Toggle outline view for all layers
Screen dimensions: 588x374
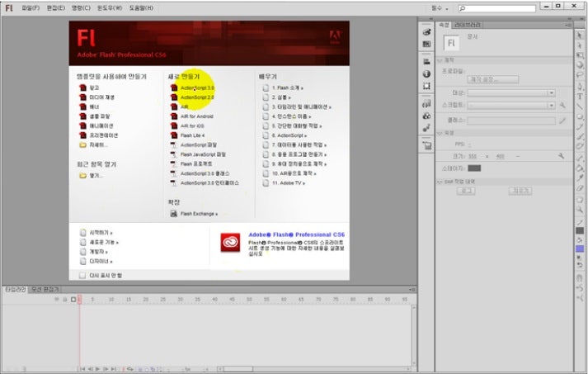73,299
